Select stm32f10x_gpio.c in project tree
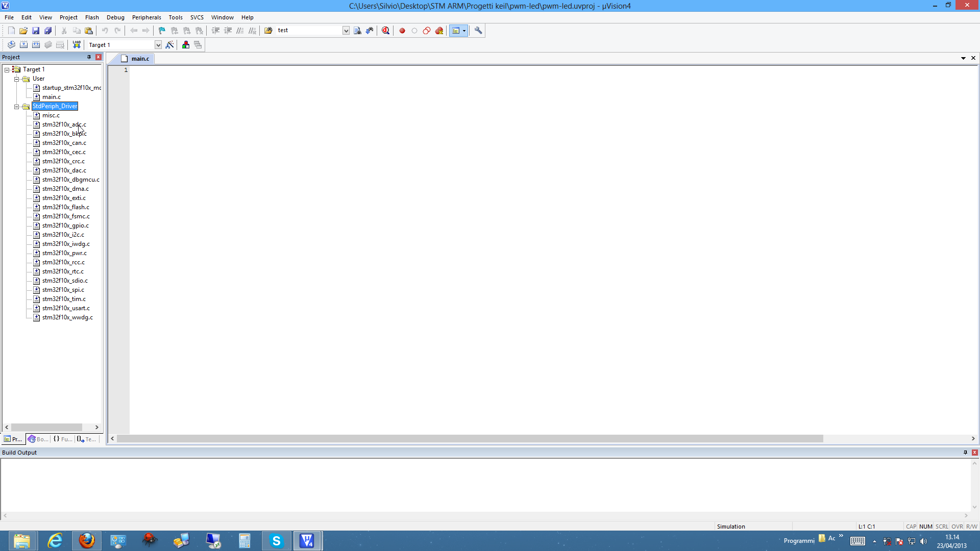The height and width of the screenshot is (551, 980). 65,226
